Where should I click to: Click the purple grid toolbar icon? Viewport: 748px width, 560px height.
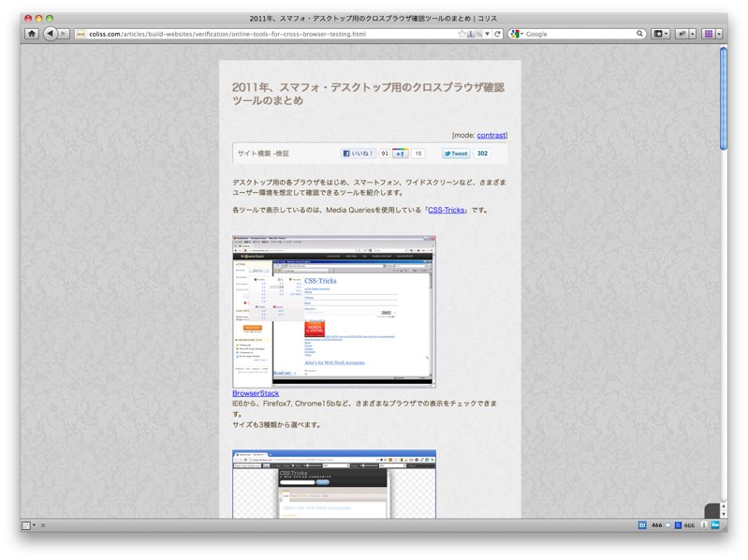click(x=709, y=34)
